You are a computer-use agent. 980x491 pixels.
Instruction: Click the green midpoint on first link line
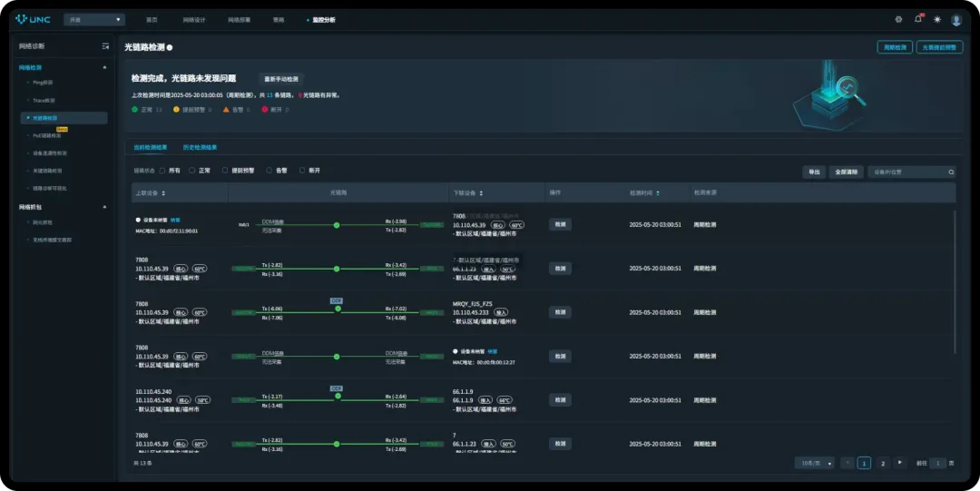tap(336, 225)
